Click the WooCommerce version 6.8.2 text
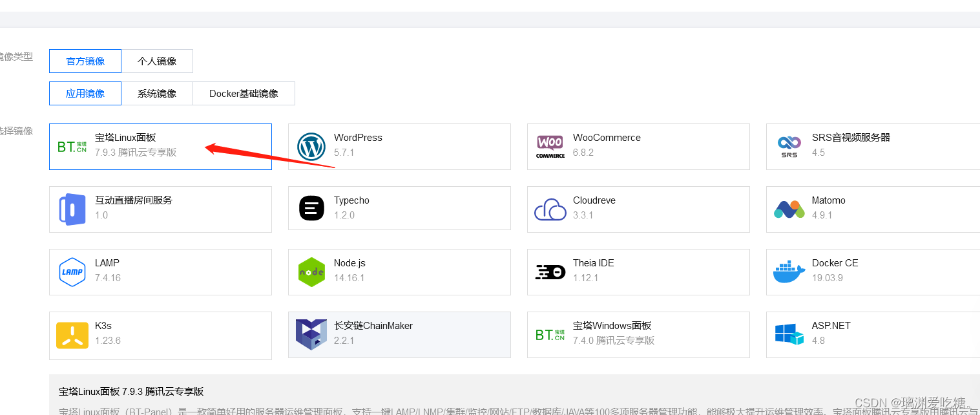 [x=583, y=153]
